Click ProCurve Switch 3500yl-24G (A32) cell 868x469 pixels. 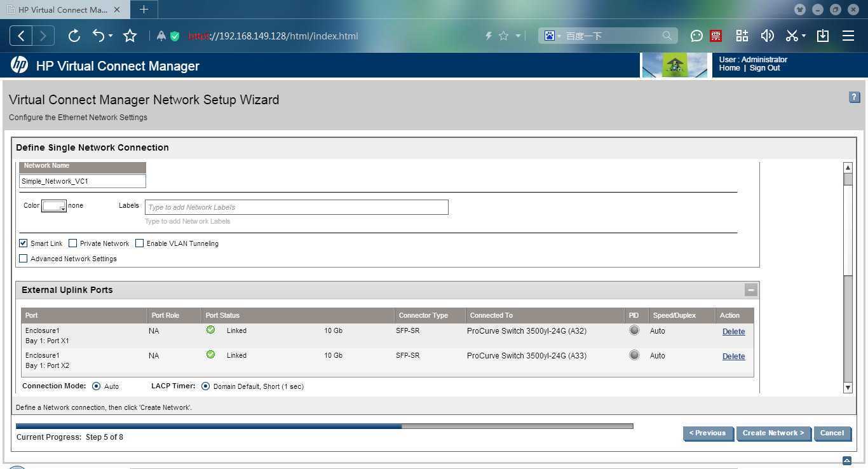click(x=527, y=331)
